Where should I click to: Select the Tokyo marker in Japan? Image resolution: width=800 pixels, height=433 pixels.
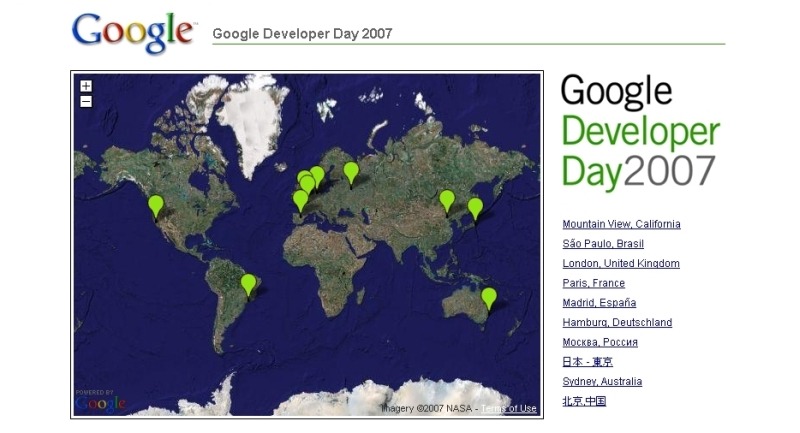tap(475, 209)
